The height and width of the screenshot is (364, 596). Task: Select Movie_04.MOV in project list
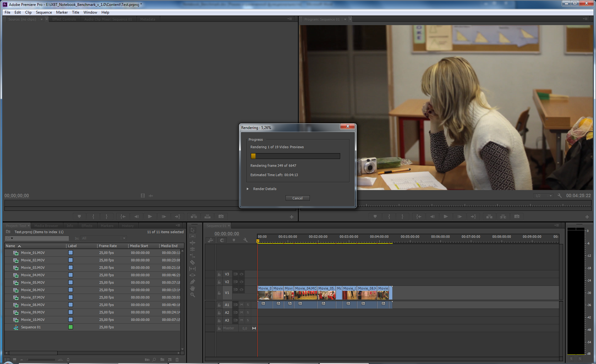point(33,275)
